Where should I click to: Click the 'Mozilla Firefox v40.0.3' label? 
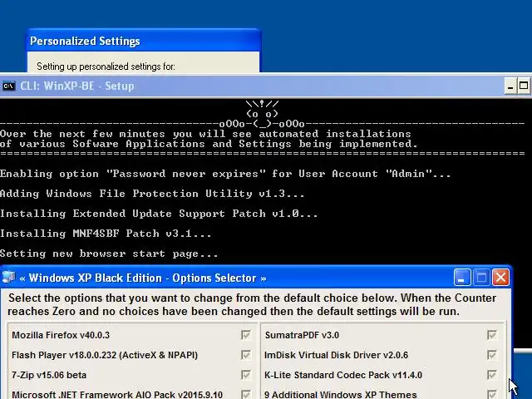pyautogui.click(x=61, y=335)
